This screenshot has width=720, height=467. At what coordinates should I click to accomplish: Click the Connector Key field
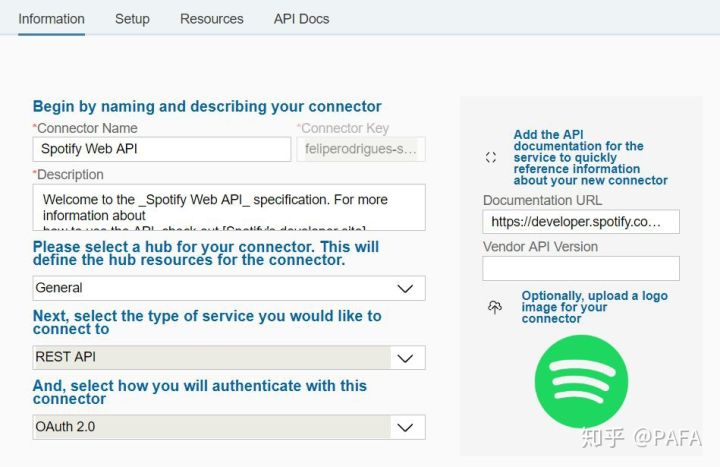[360, 149]
